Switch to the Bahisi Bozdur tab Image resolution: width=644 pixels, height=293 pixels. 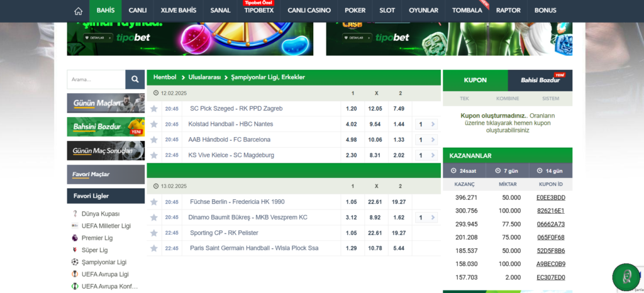click(540, 80)
